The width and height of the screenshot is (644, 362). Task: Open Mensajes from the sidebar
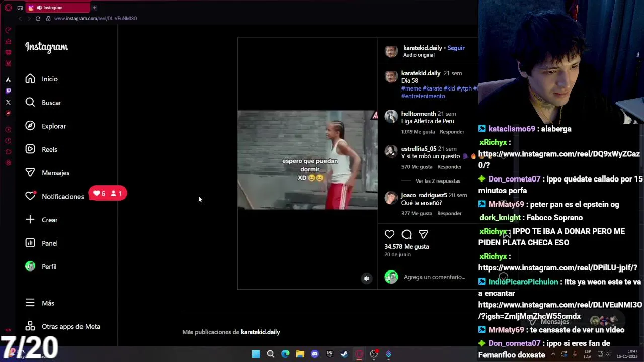(x=47, y=173)
